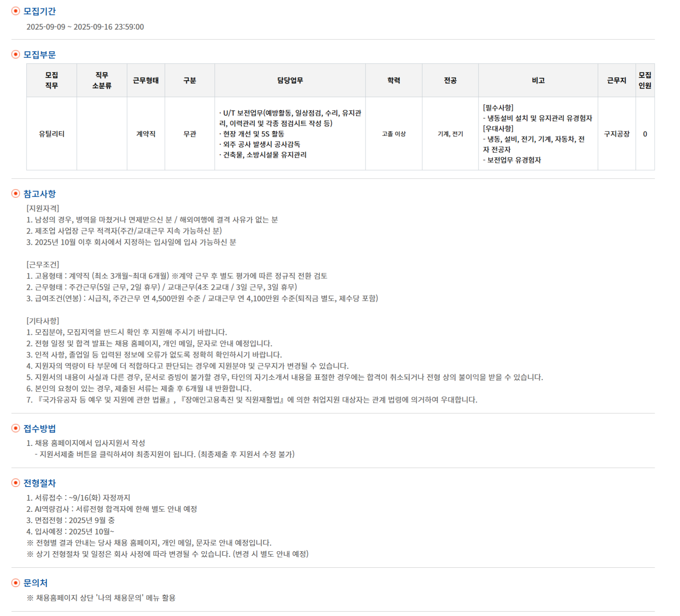Click the 입사예정 : 2025년 10월~ line

click(71, 532)
